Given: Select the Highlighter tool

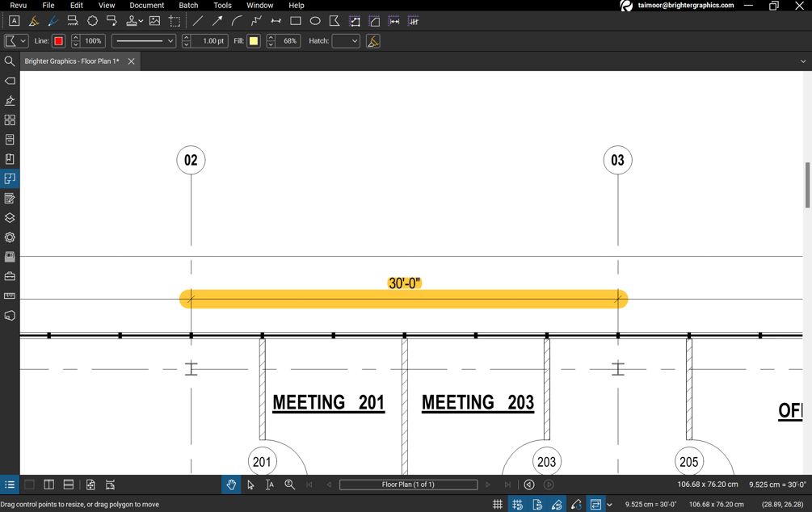Looking at the screenshot, I should 33,20.
